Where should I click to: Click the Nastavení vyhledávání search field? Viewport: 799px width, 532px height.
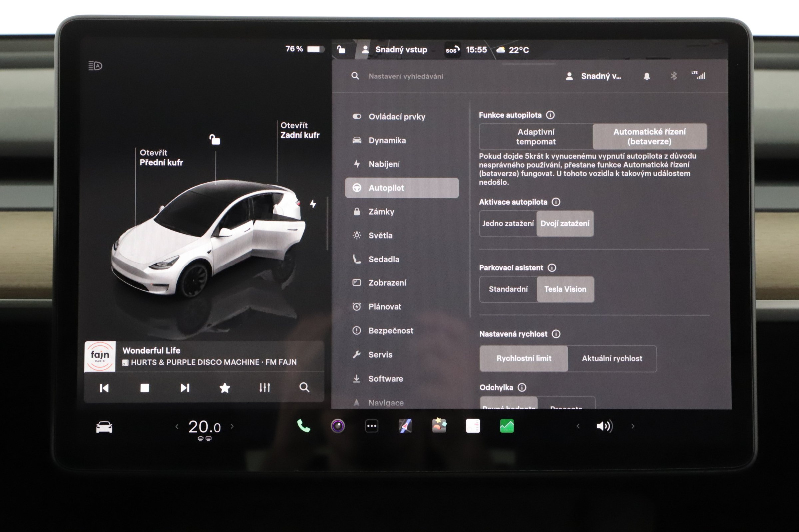(405, 76)
